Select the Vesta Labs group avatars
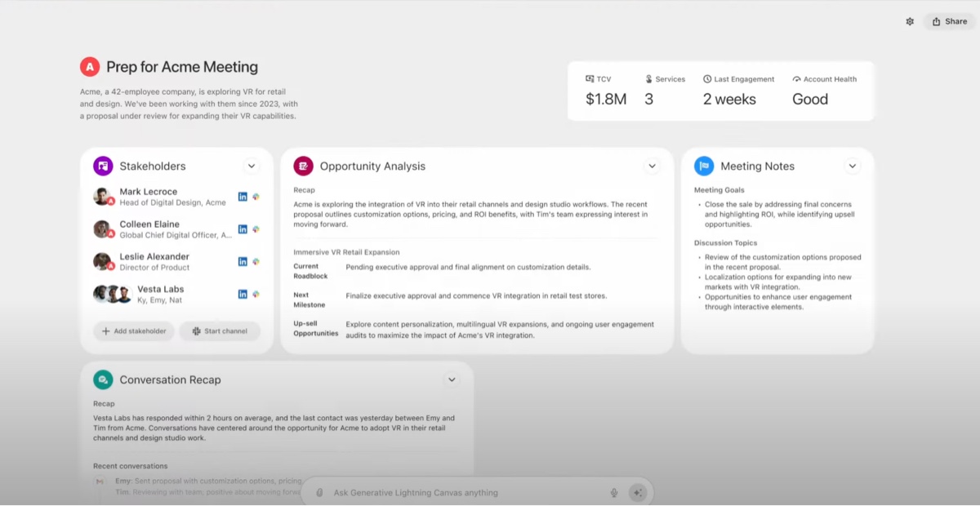The image size is (980, 506). pyautogui.click(x=113, y=295)
